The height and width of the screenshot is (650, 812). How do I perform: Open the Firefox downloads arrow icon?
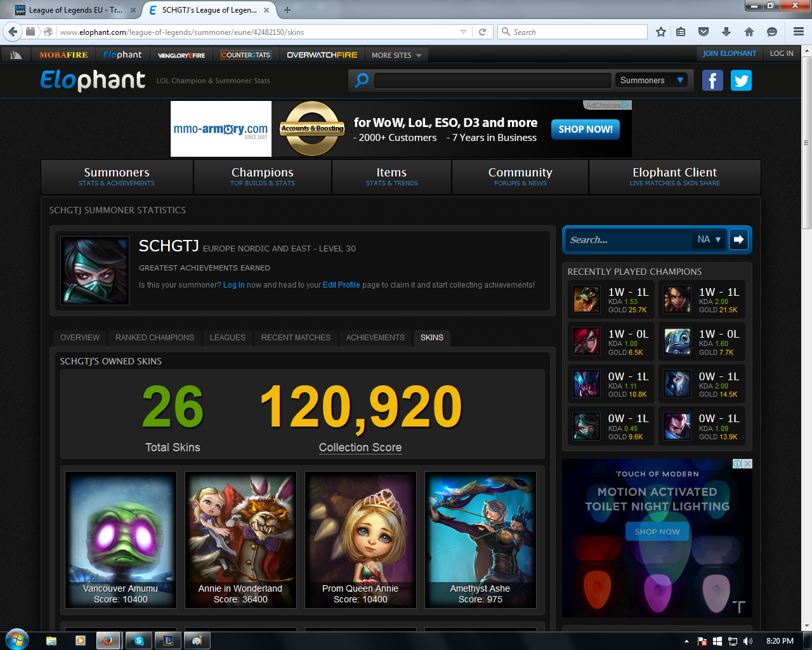pos(726,32)
